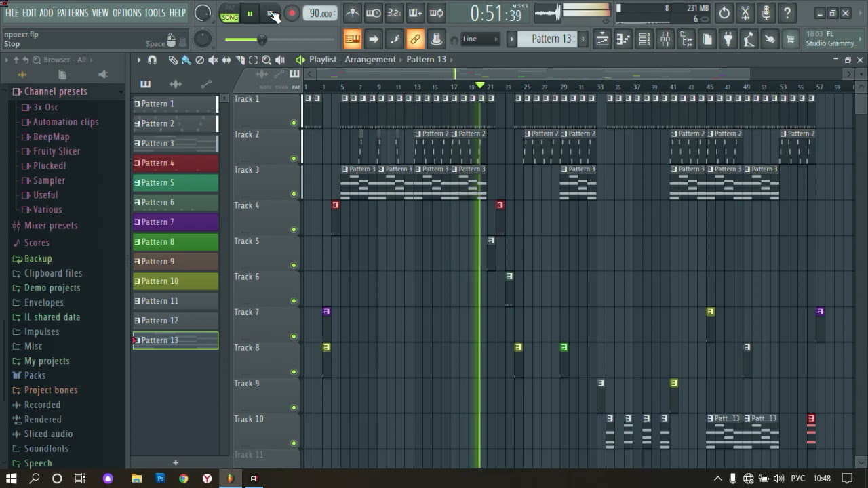Open the Mixer from the toolbar
The height and width of the screenshot is (488, 868).
click(x=665, y=39)
